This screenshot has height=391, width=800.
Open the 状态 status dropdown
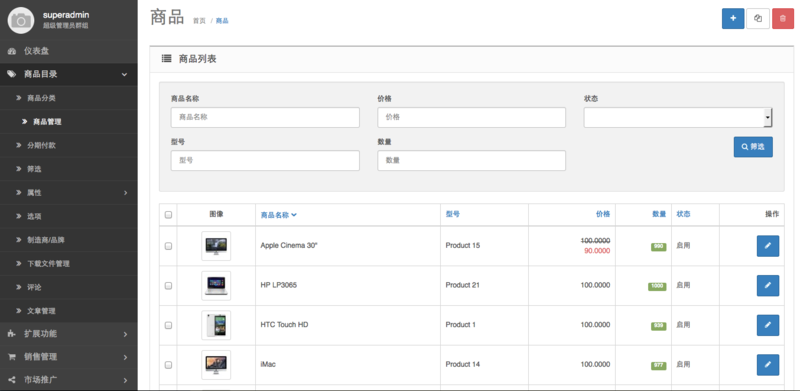(x=678, y=117)
